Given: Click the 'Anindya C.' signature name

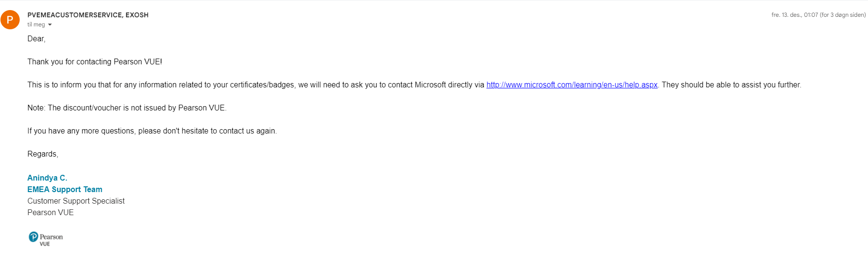Looking at the screenshot, I should pos(47,178).
